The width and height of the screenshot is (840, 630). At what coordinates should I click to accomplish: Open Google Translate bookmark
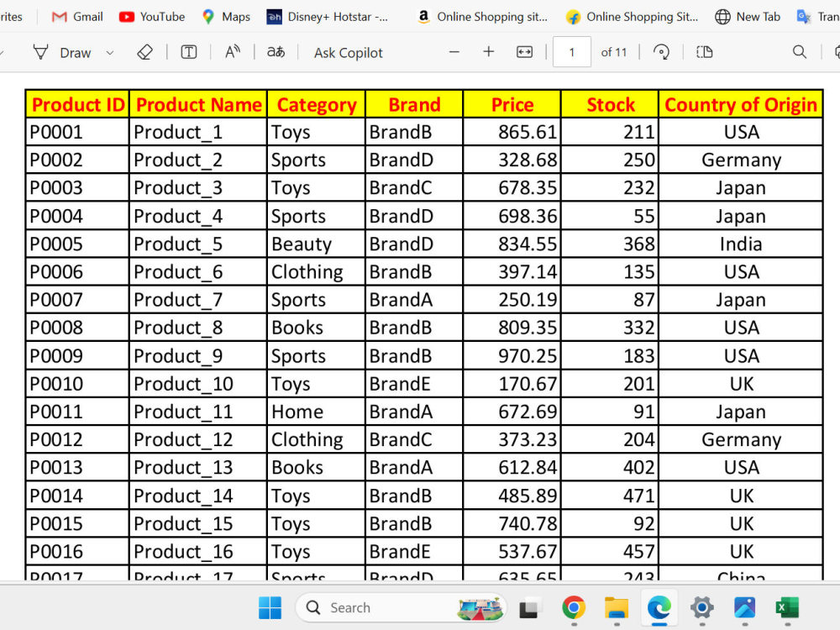tap(817, 17)
